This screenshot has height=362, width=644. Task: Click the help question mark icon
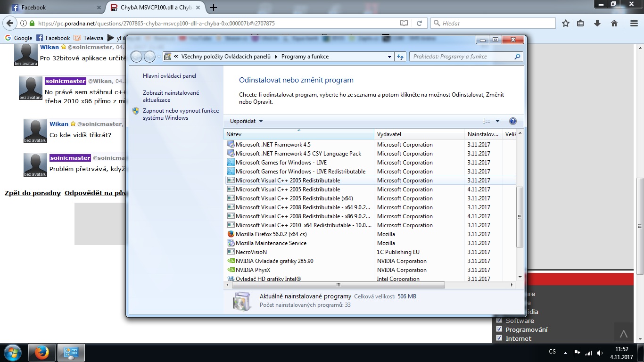(513, 121)
